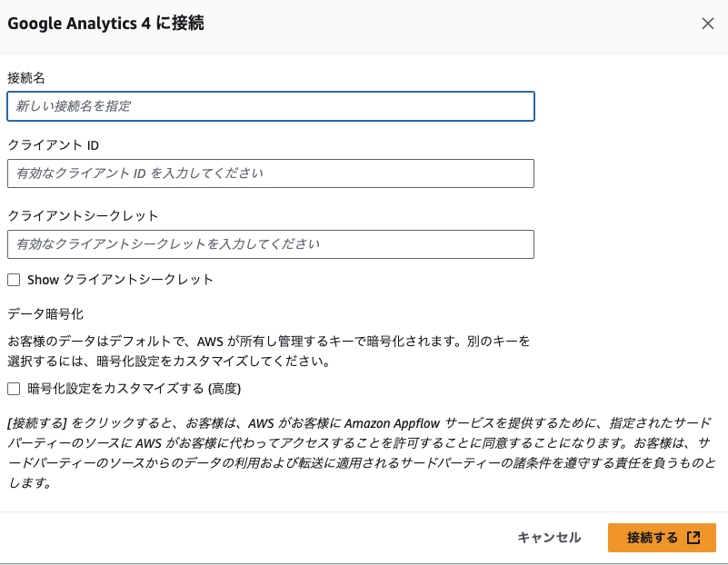
Task: Click the external-link icon on 接続する button
Action: pos(693,538)
